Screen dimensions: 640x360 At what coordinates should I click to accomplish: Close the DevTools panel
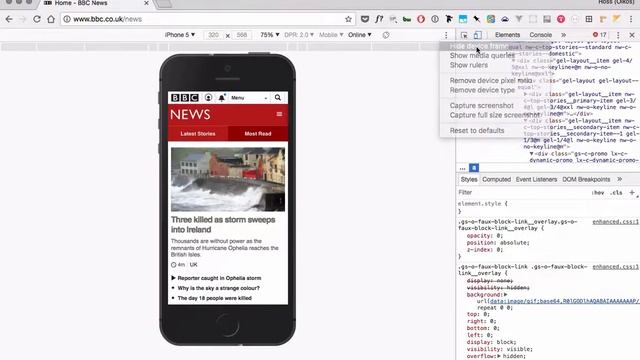point(632,35)
